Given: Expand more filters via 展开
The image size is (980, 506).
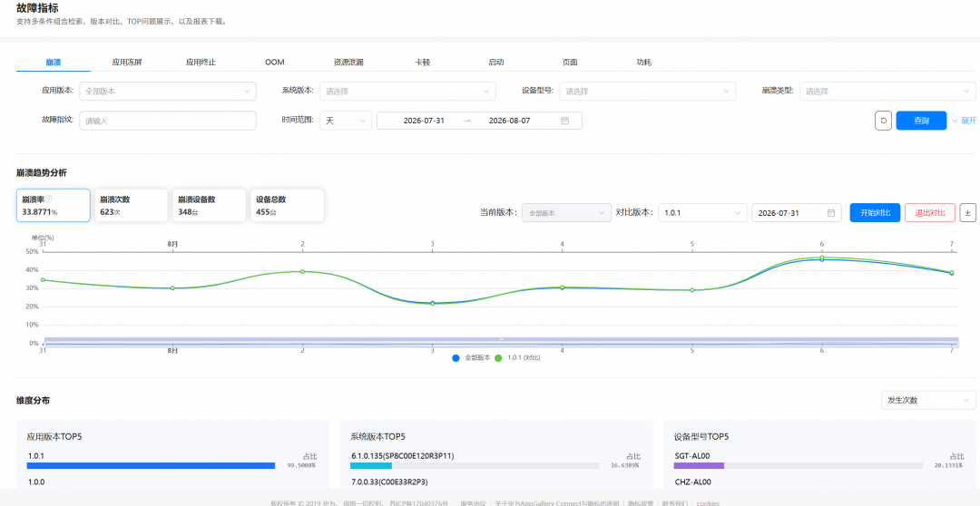Looking at the screenshot, I should coord(964,121).
